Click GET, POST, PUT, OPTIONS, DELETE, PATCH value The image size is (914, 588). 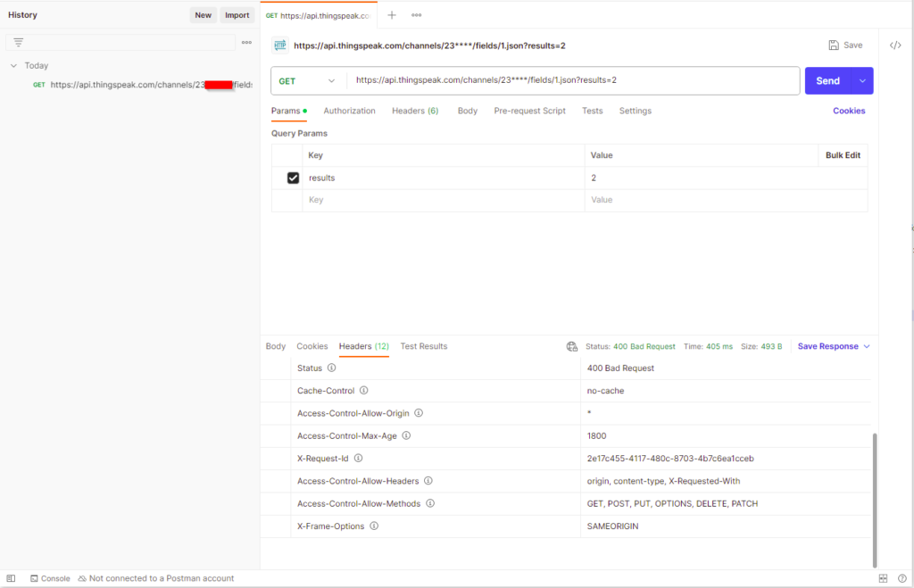(x=673, y=503)
